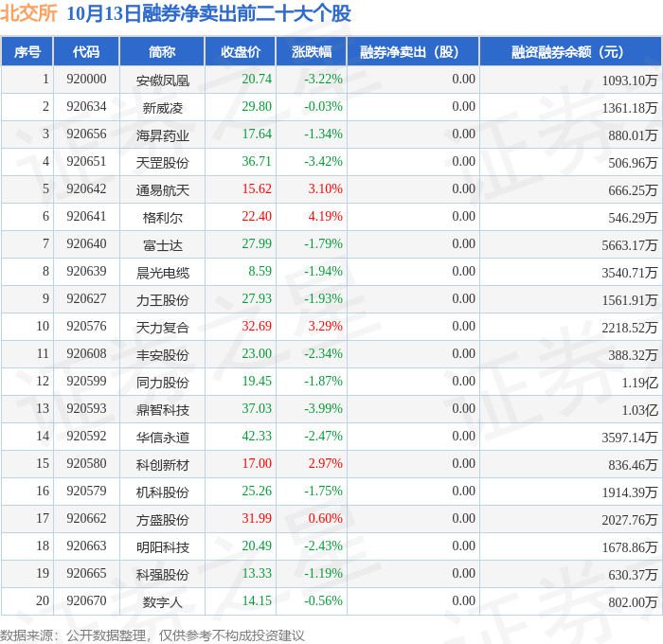663x644 pixels.
Task: Click the 序号 column header
Action: 27,52
